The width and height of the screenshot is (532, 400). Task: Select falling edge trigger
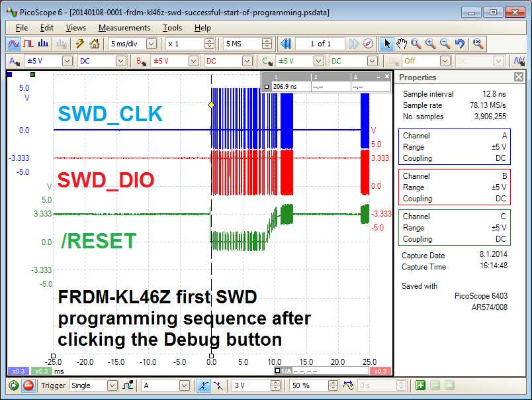point(218,385)
